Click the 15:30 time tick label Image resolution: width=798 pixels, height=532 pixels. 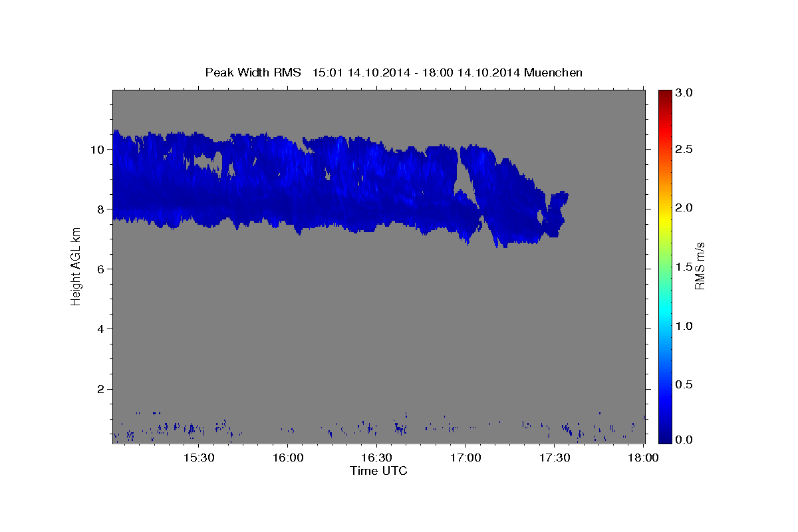199,458
